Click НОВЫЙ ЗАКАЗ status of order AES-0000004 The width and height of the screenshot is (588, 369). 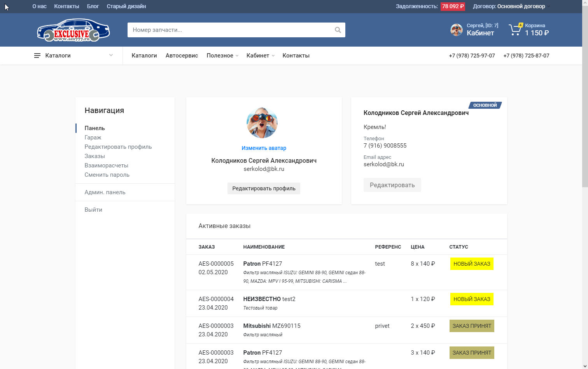[472, 299]
